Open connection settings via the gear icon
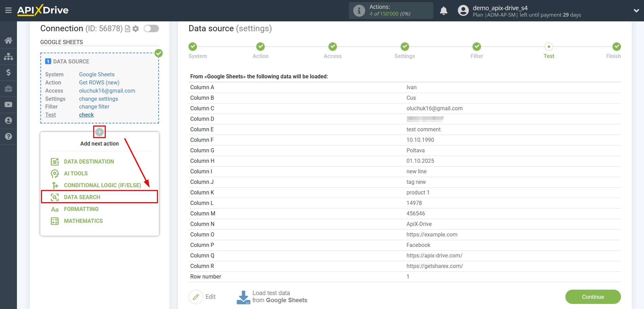Screen dimensions: 644x309 click(x=136, y=28)
